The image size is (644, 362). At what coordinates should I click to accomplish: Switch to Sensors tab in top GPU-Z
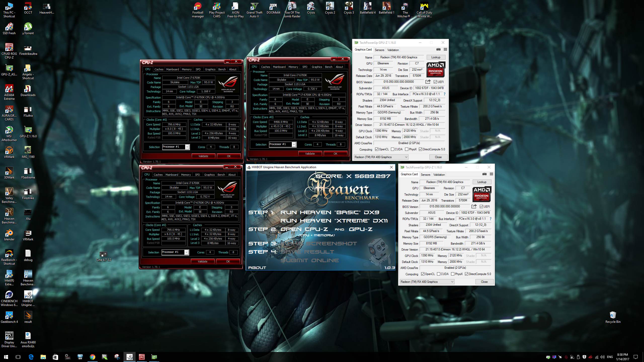[x=379, y=50]
